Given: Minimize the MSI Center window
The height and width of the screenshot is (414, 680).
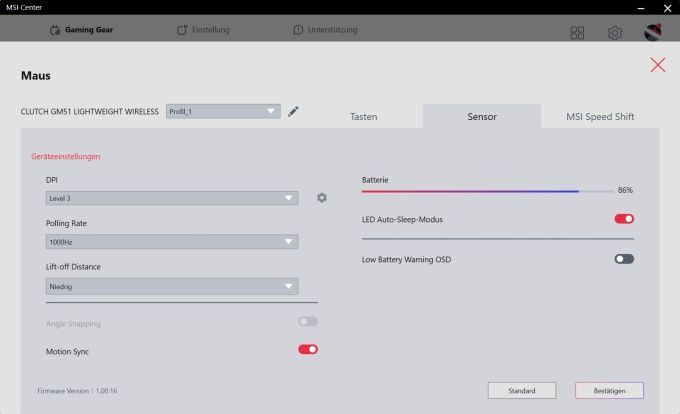Looking at the screenshot, I should 641,8.
